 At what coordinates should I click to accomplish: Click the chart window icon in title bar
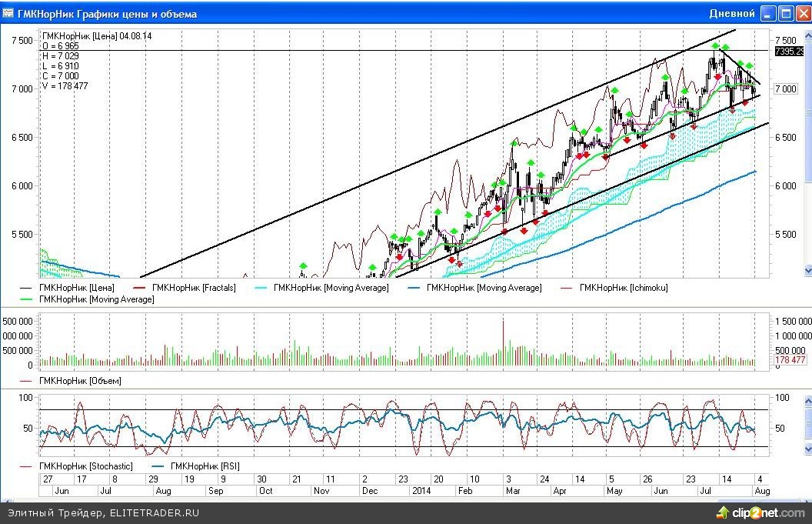(x=8, y=14)
